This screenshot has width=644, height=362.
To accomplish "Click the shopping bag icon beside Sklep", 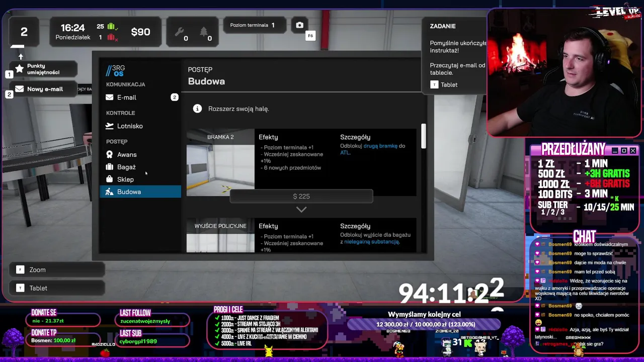I will point(110,179).
